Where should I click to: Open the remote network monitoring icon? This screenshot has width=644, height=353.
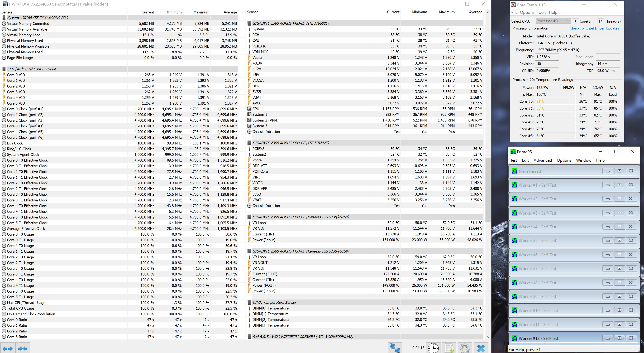[x=395, y=348]
